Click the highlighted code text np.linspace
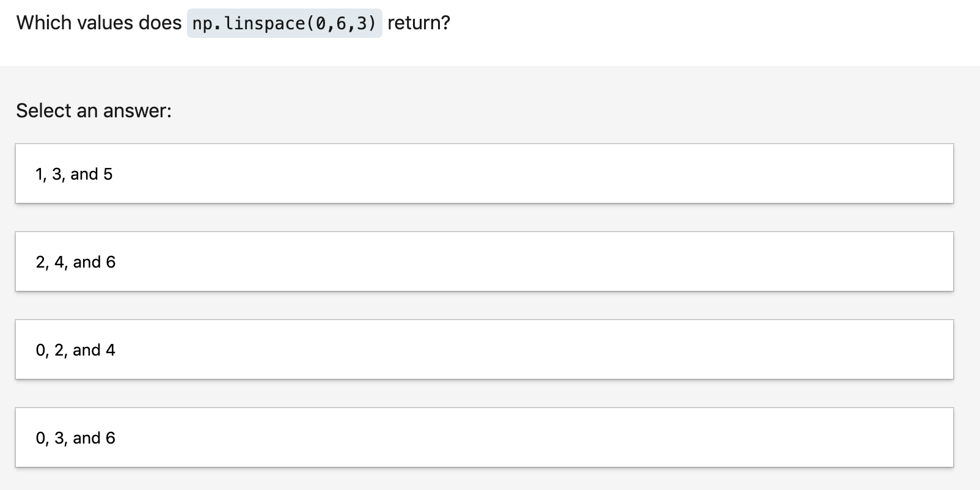 244,23
